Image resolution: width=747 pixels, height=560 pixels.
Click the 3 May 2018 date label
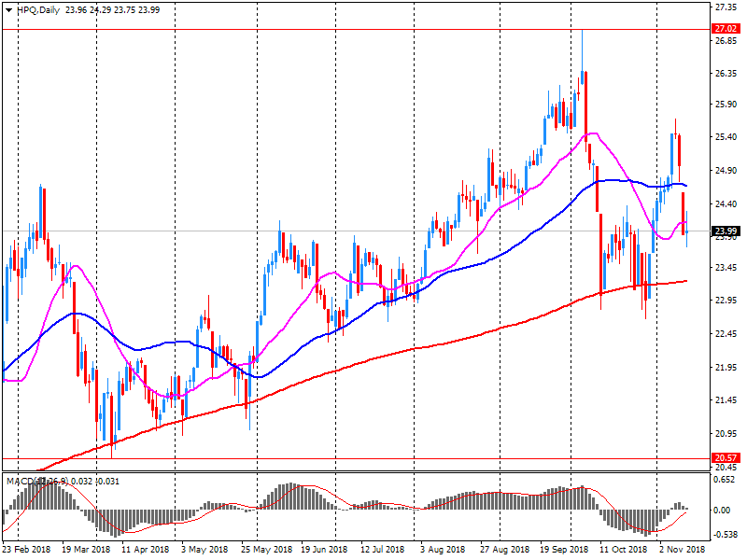coord(204,550)
